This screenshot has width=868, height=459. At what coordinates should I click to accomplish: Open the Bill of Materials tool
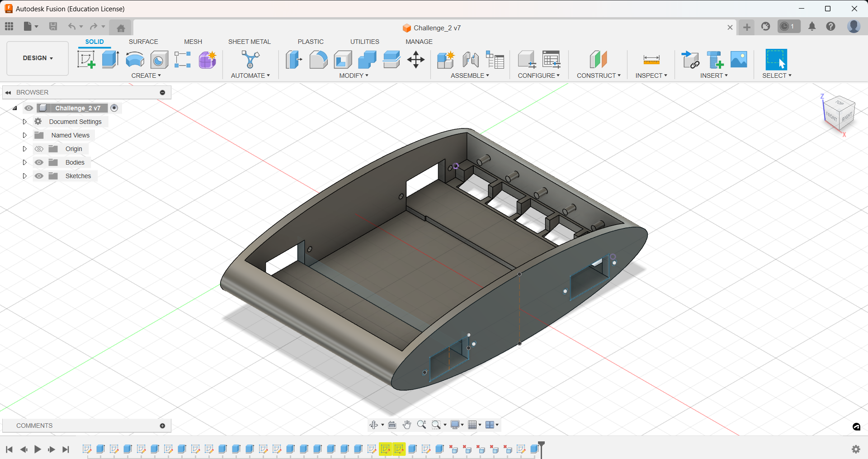pos(495,59)
